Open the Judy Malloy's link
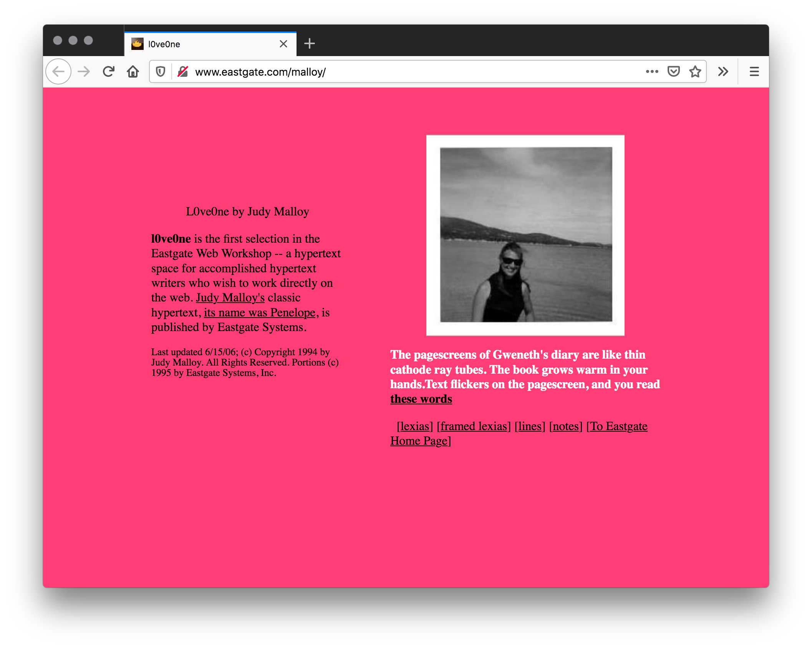The image size is (812, 649). pos(230,298)
